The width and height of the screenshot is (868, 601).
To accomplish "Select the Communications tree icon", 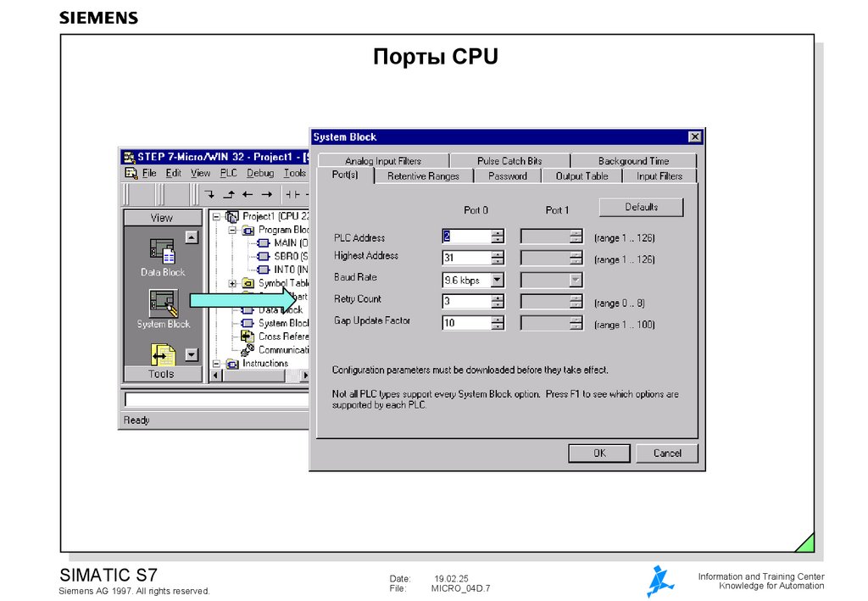I will point(248,350).
